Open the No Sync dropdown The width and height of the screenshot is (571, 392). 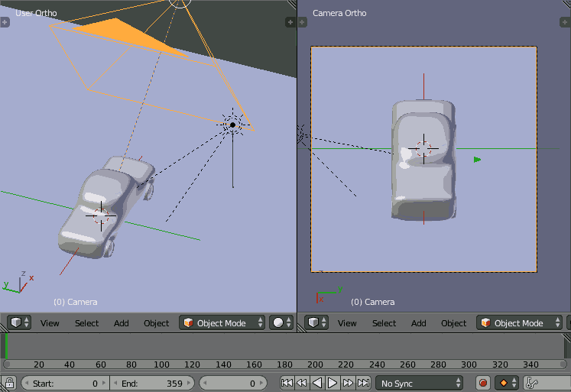coord(422,383)
